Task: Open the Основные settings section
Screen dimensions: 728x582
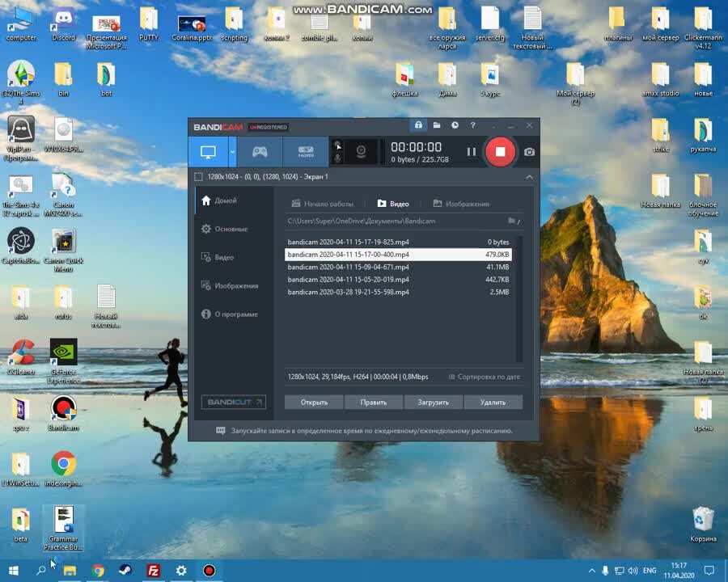Action: pos(234,229)
